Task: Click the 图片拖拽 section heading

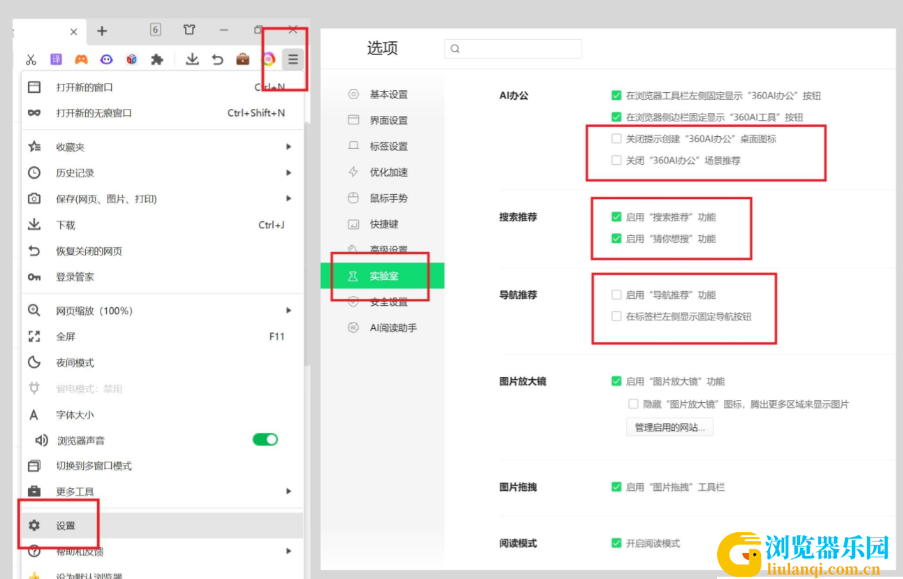Action: click(x=518, y=487)
